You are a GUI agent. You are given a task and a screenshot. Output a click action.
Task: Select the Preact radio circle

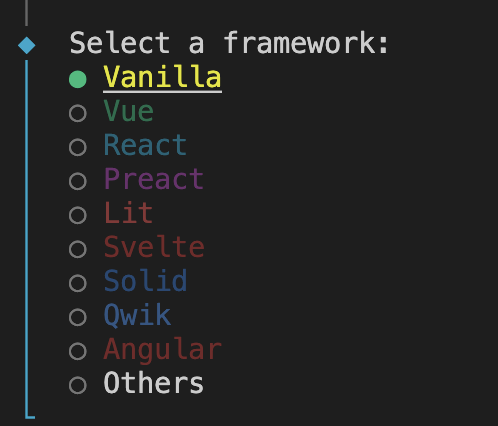[78, 181]
